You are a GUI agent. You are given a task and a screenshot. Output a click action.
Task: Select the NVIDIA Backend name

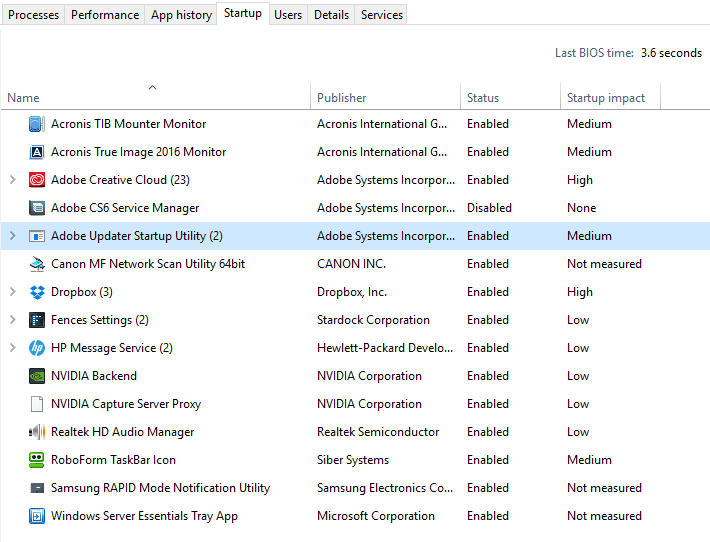coord(94,376)
